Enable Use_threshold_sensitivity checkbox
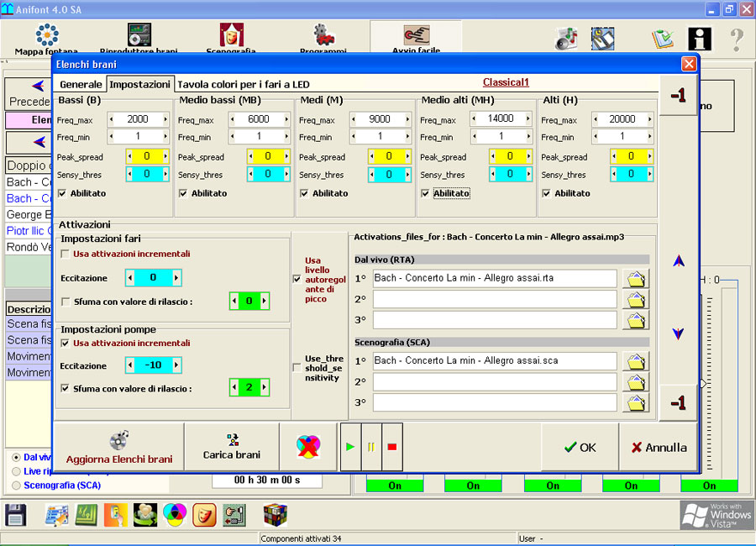 click(297, 368)
